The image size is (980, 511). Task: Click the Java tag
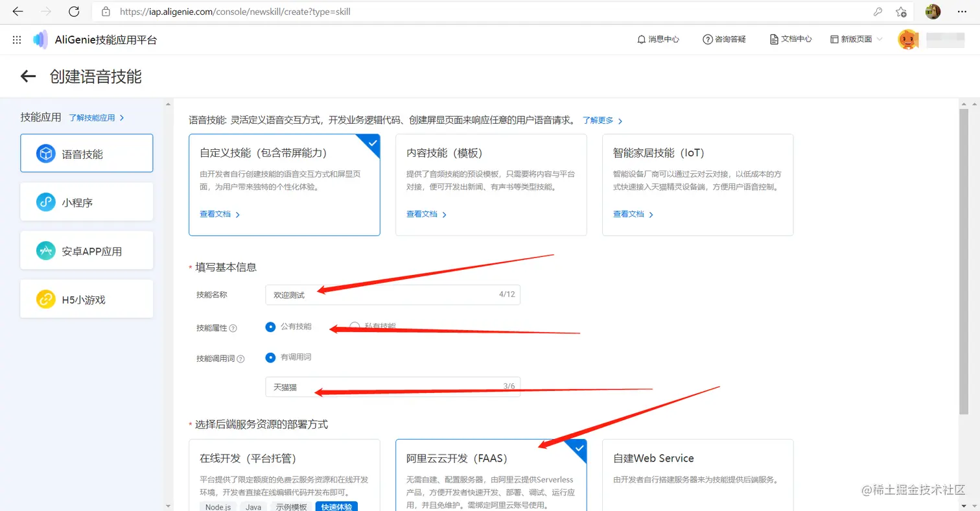[253, 506]
